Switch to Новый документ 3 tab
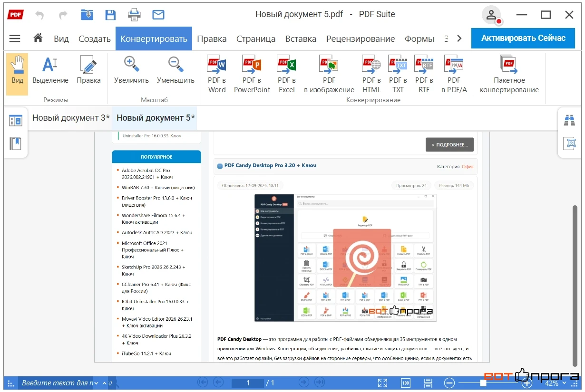The height and width of the screenshot is (392, 585). (x=71, y=118)
